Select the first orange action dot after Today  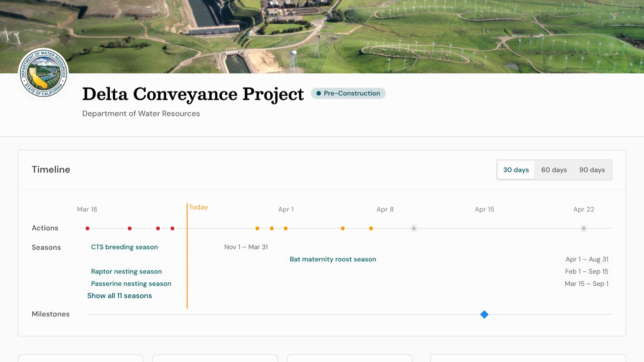(257, 228)
